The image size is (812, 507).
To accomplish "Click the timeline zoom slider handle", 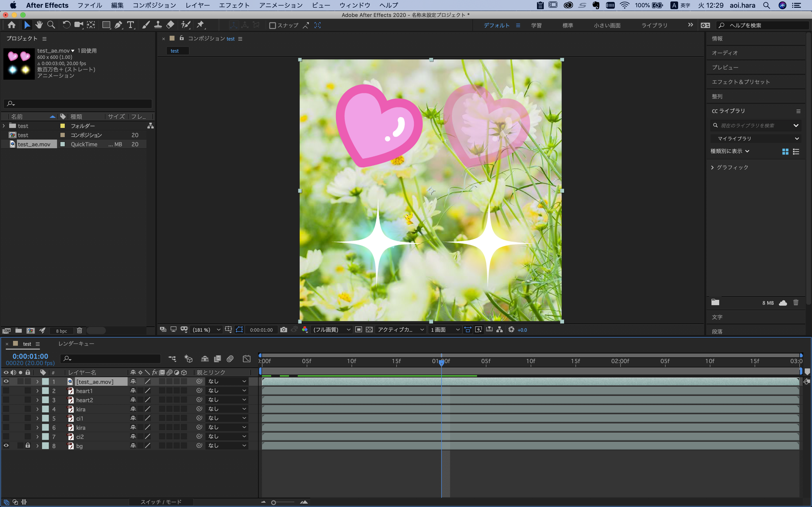I will 274,502.
